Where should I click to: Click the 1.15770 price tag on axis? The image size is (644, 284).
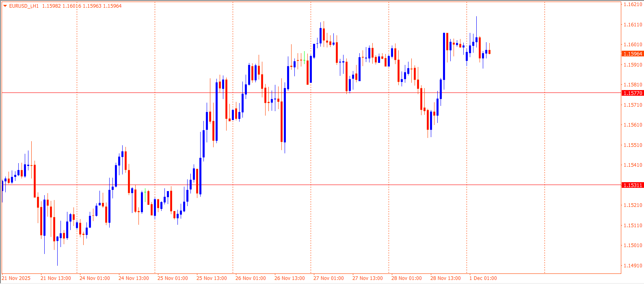633,93
